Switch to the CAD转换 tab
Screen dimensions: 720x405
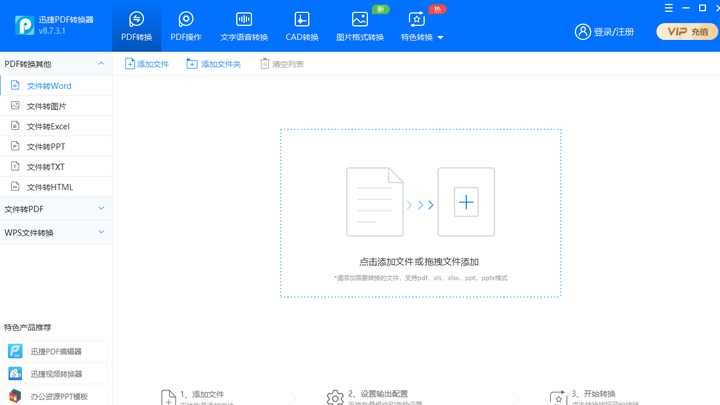(302, 26)
